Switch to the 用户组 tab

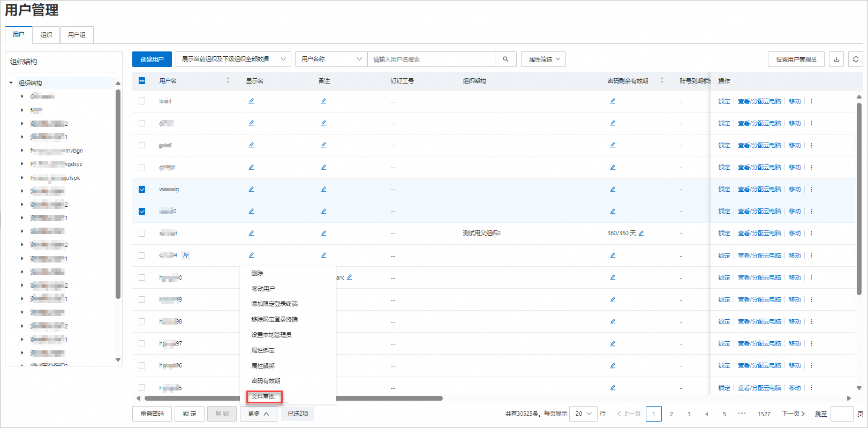coord(77,35)
